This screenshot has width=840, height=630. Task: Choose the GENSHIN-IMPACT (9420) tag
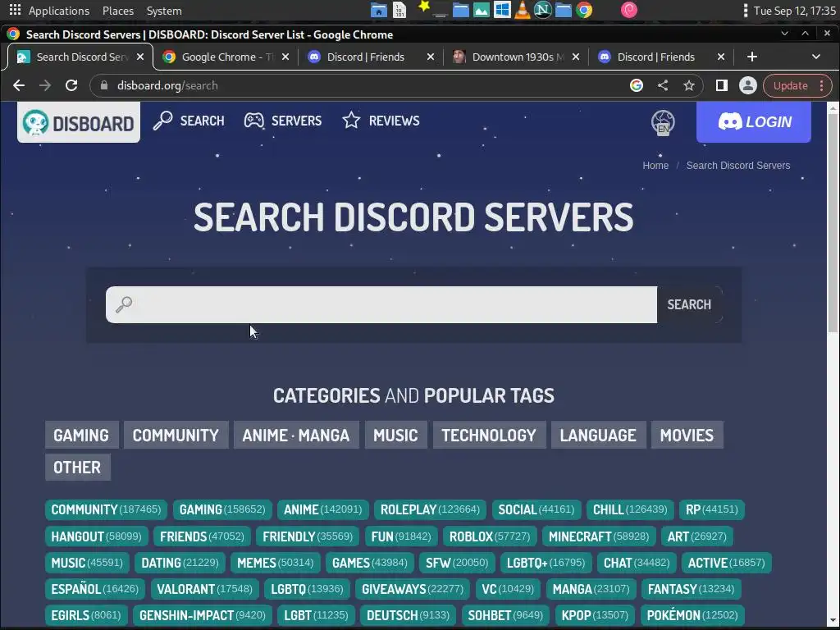pos(203,615)
